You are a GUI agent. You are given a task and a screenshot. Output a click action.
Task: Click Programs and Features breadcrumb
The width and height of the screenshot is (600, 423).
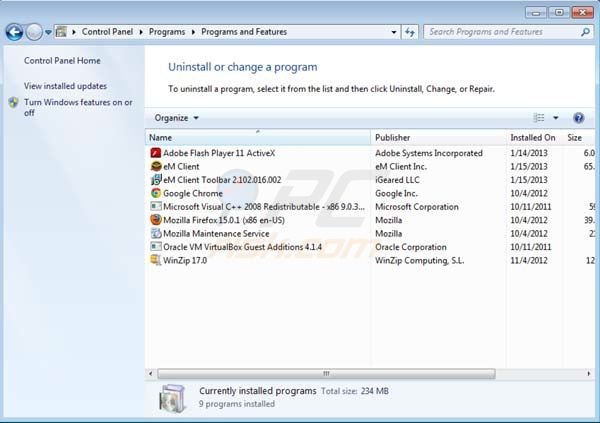244,32
